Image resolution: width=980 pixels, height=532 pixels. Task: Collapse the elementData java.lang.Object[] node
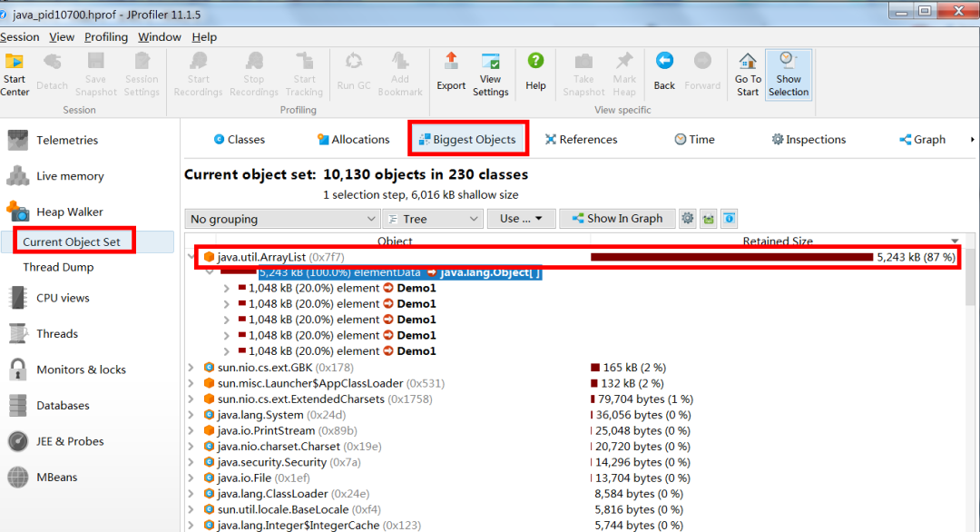(210, 272)
